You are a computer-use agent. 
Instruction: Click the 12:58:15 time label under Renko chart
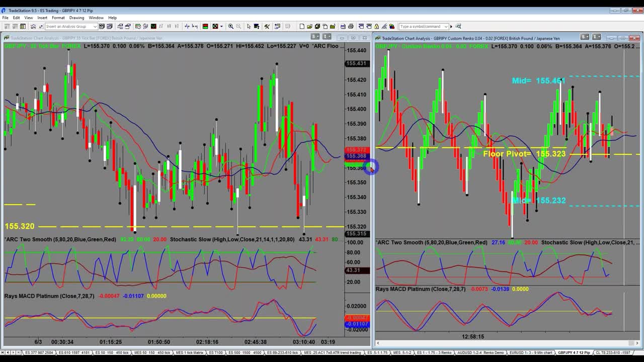[473, 336]
